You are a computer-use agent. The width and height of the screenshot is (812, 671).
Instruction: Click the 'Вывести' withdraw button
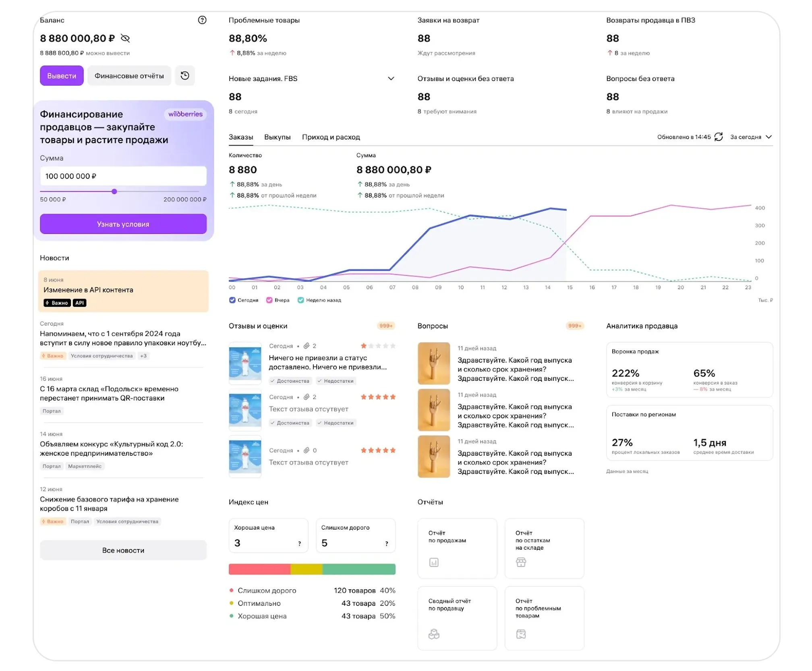tap(62, 76)
